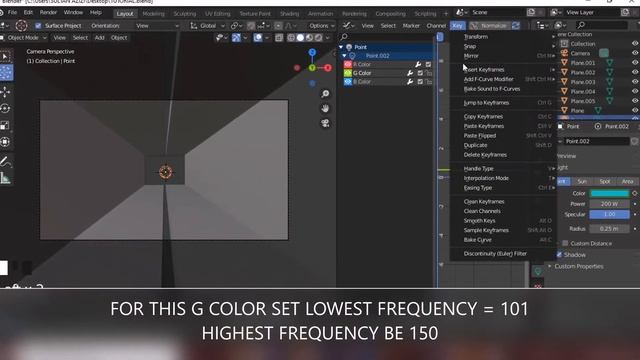Image resolution: width=640 pixels, height=360 pixels.
Task: Open Orientation View dropdown
Action: pyautogui.click(x=157, y=25)
